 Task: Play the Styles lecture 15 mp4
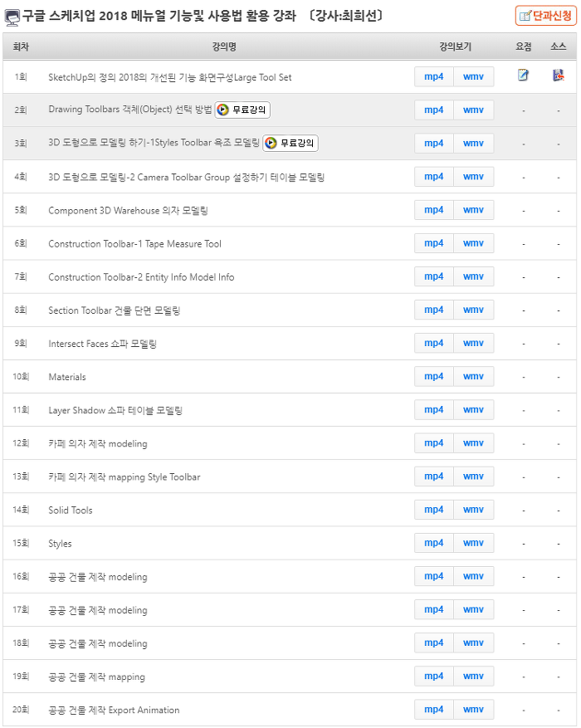point(434,543)
